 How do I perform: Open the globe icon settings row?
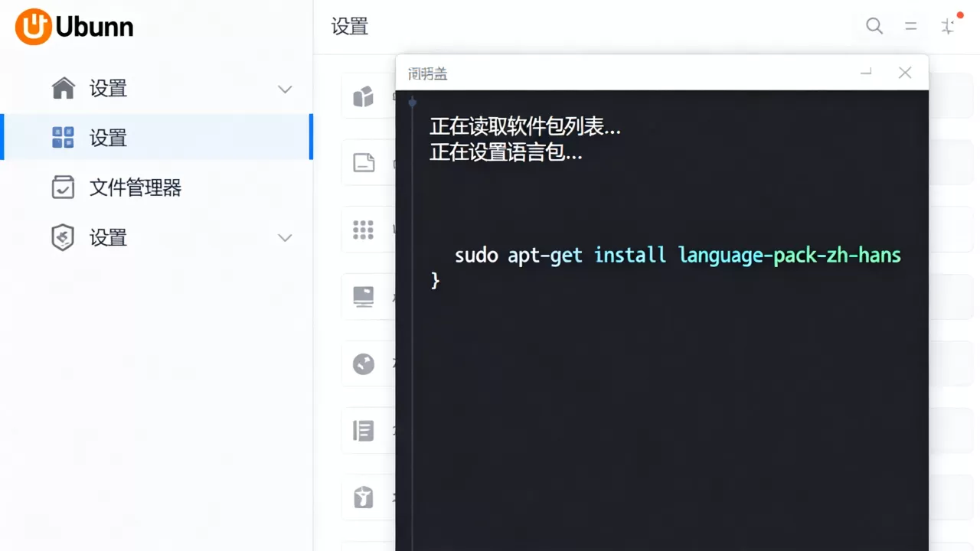point(367,364)
